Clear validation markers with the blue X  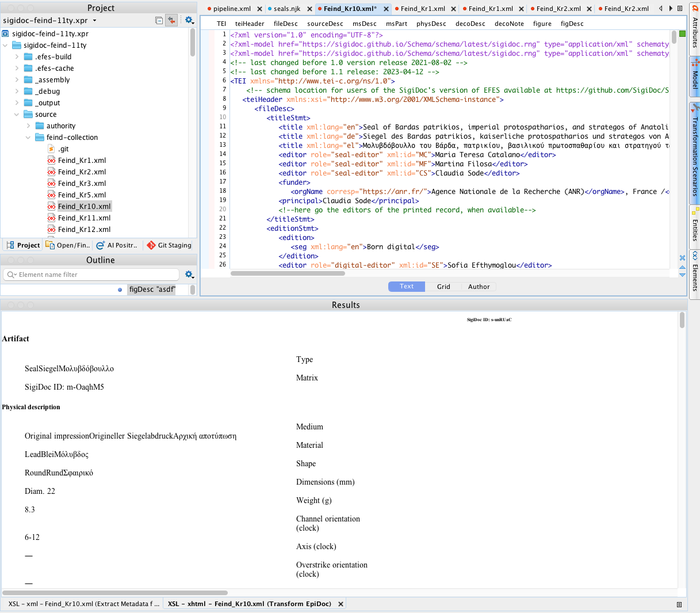click(x=682, y=258)
